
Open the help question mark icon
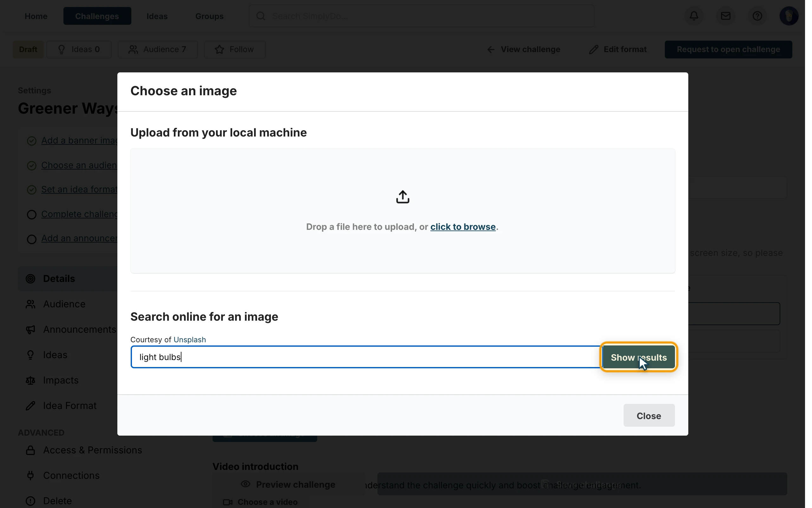[x=757, y=16]
